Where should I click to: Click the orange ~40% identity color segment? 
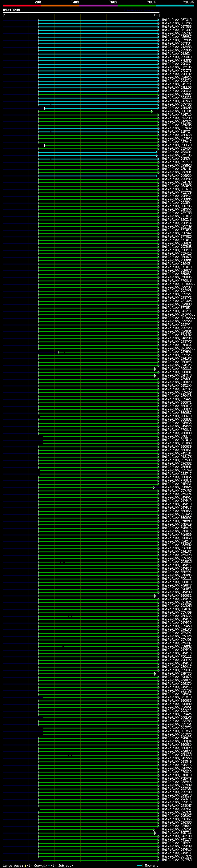[60, 6]
